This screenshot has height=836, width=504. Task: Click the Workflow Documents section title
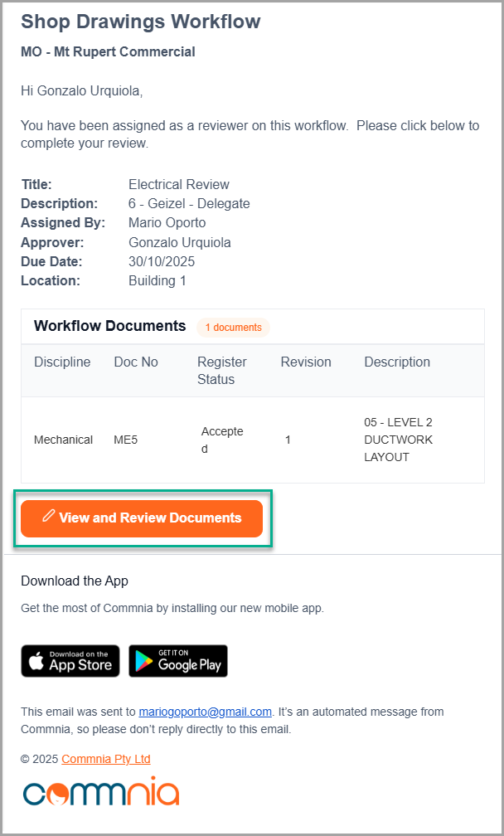[x=109, y=326]
